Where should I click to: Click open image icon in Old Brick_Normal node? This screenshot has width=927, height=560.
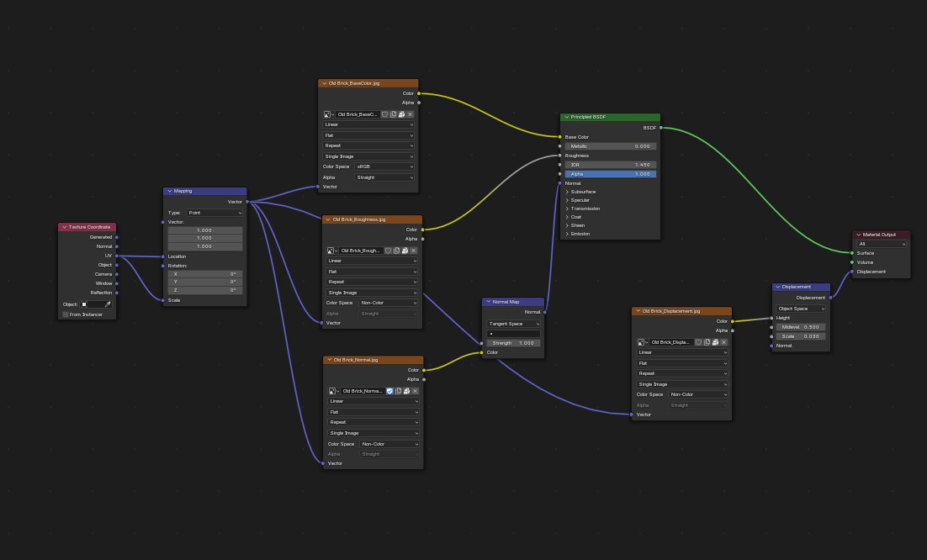coord(407,391)
